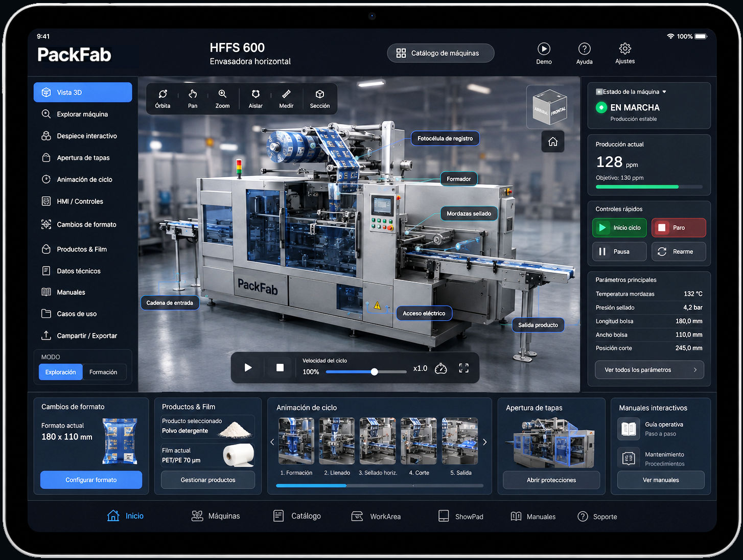Image resolution: width=743 pixels, height=560 pixels.
Task: Enable the Sección cut tool
Action: coord(320,99)
